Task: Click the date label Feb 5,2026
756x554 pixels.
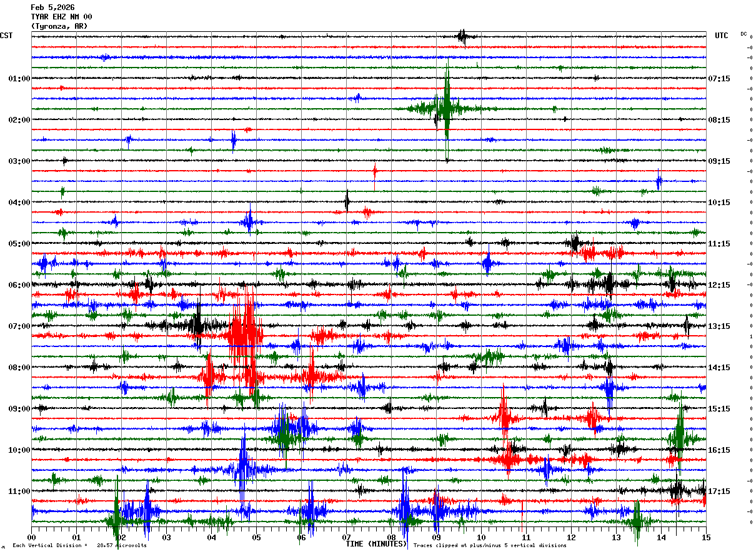Action: pyautogui.click(x=52, y=8)
